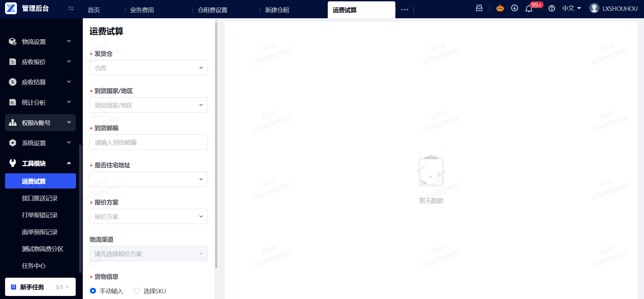Open the notifications bell icon

tap(529, 9)
